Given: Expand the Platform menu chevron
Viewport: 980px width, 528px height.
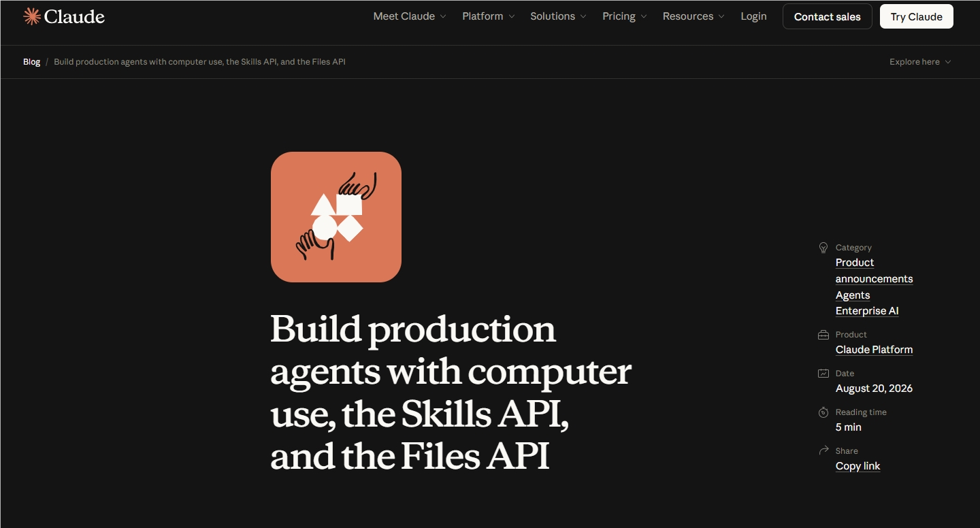Looking at the screenshot, I should (512, 16).
